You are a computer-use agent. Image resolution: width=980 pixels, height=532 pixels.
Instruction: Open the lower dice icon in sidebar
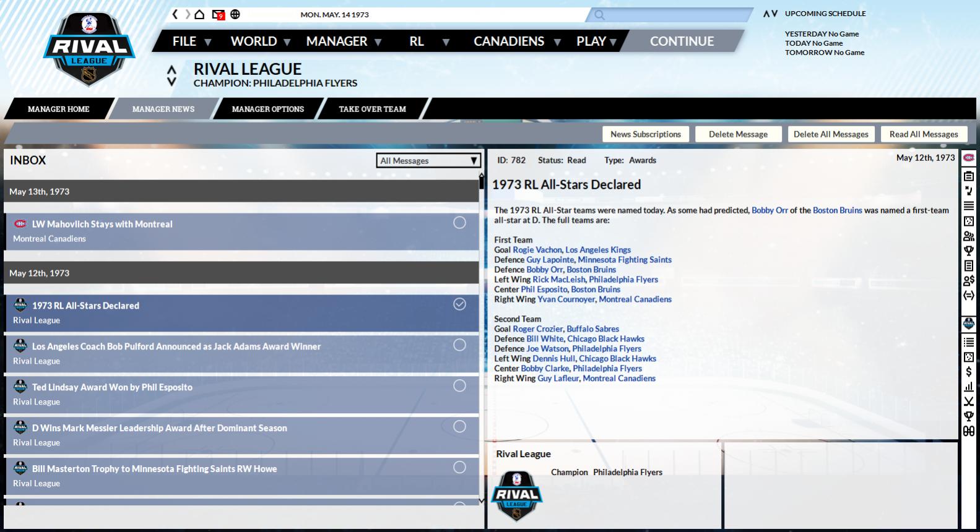point(969,357)
